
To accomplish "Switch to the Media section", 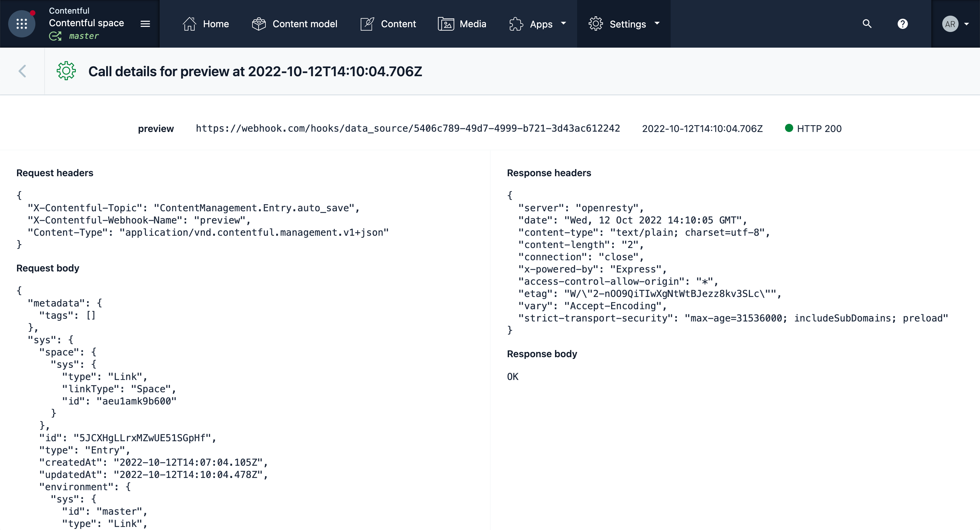I will point(473,23).
